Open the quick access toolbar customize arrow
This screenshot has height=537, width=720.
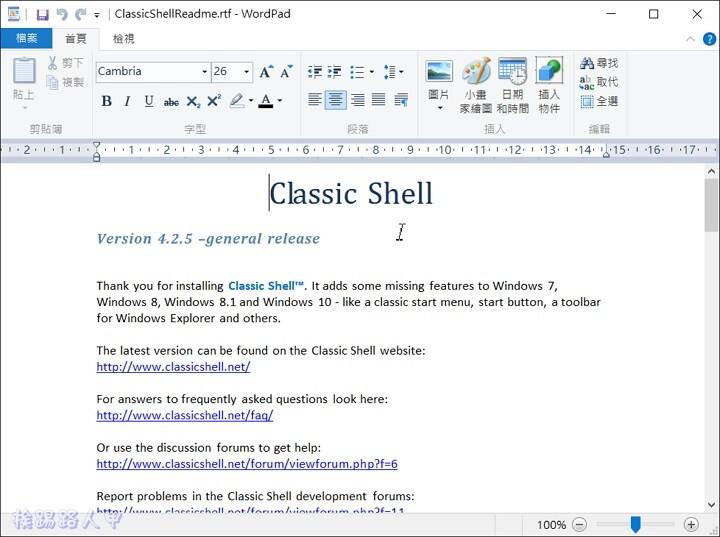click(x=97, y=15)
